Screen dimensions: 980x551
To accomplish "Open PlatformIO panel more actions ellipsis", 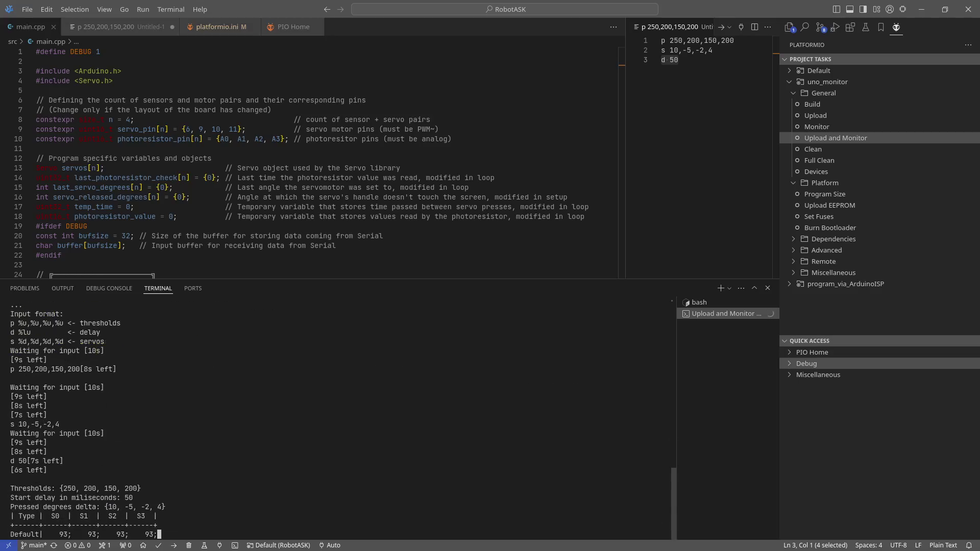I will (968, 45).
